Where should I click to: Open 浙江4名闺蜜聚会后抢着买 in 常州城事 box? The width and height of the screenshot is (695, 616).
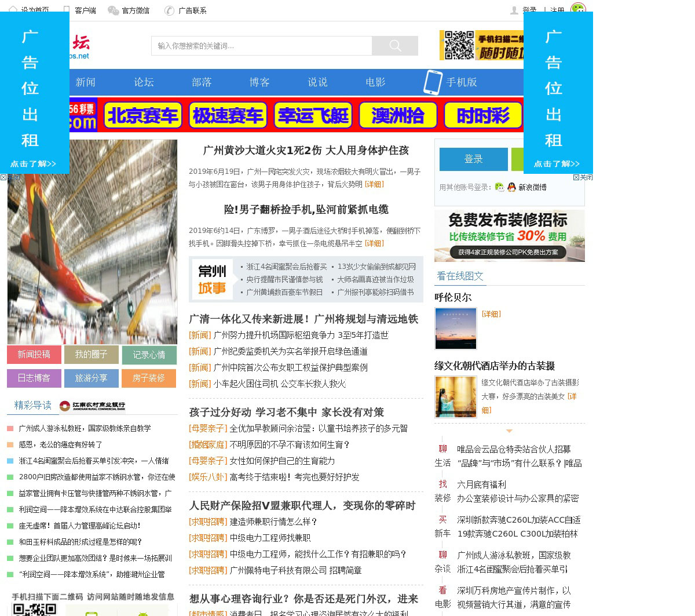(x=287, y=267)
